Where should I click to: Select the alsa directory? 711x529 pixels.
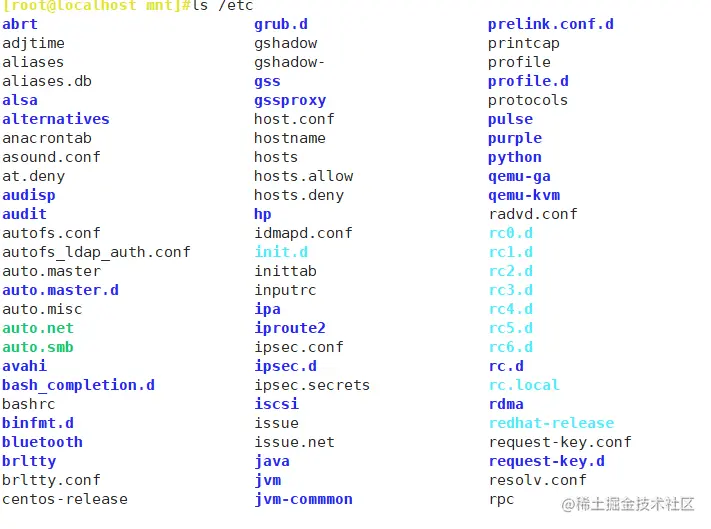(20, 100)
